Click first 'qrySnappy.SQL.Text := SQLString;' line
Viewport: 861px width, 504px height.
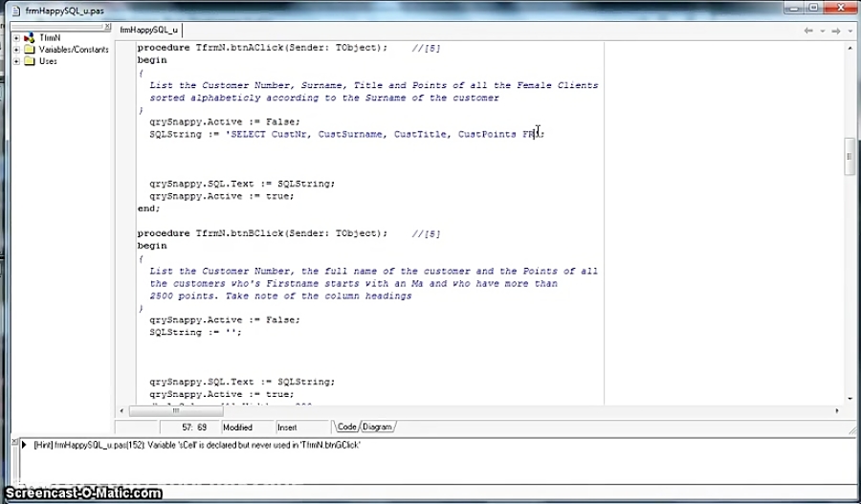tap(242, 184)
